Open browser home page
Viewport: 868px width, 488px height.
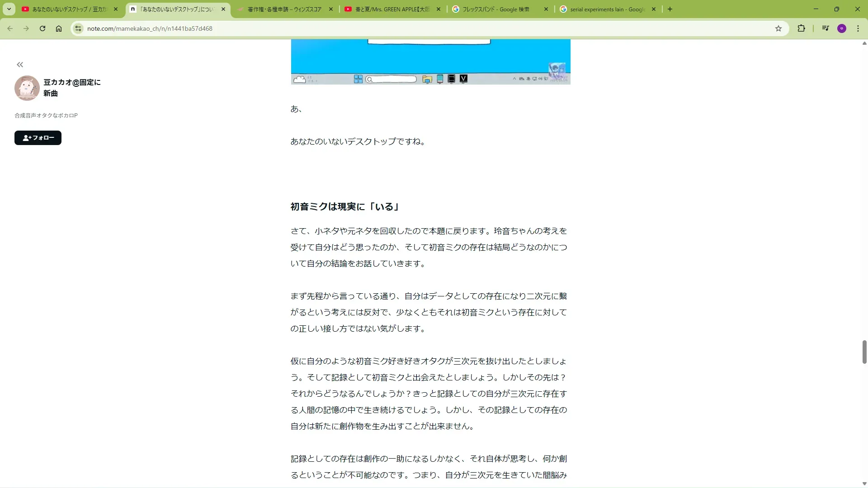coord(59,28)
